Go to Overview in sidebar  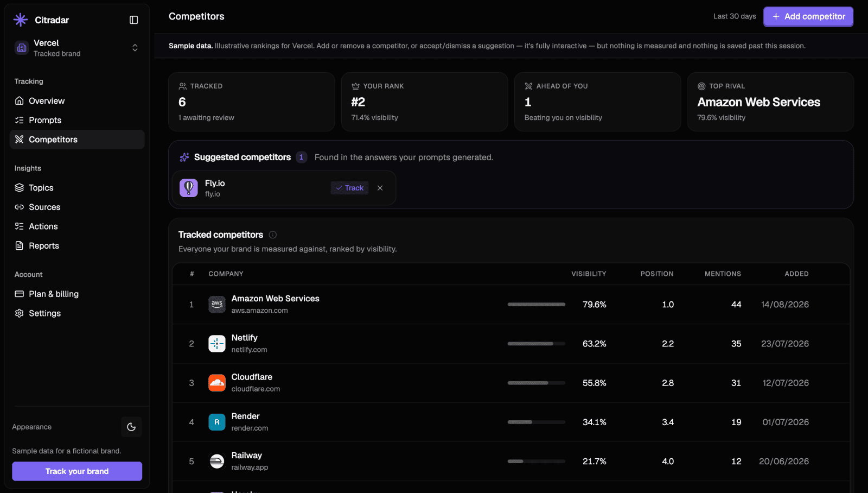77,101
